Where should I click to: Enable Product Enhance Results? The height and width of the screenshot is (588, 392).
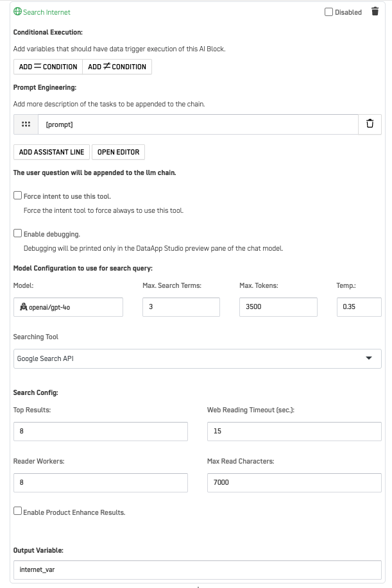coord(17,511)
